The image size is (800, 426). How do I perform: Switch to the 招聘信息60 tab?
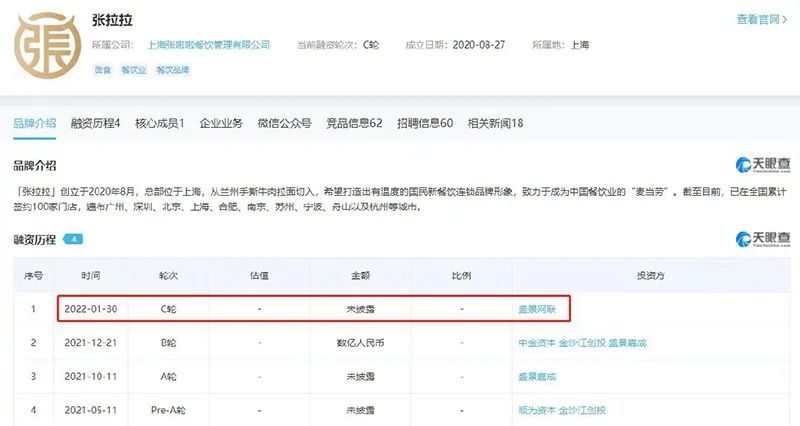[x=425, y=123]
